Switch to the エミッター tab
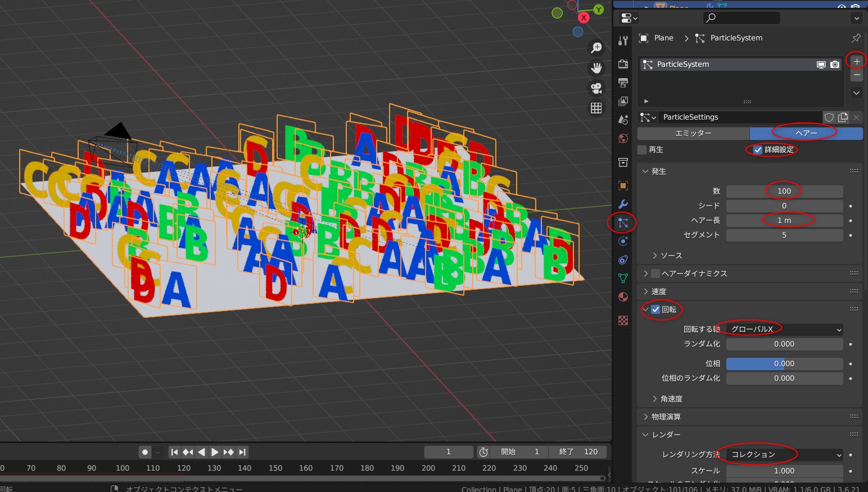 click(693, 133)
